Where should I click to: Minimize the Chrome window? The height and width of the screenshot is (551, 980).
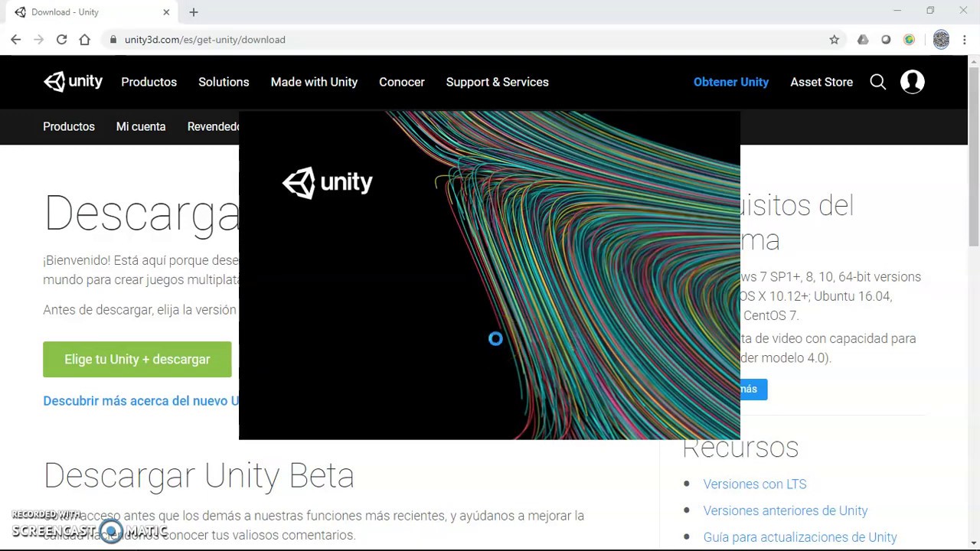click(x=897, y=11)
